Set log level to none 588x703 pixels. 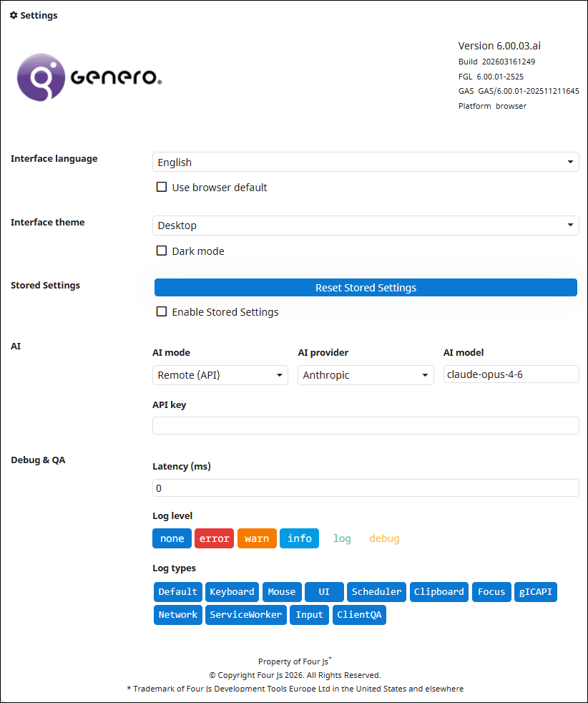tap(172, 538)
